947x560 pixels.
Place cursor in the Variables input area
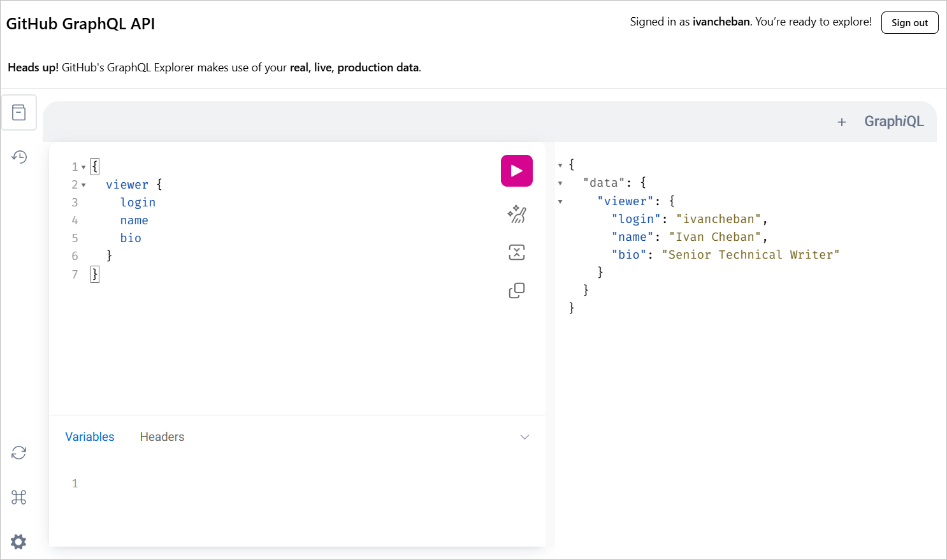pyautogui.click(x=255, y=483)
